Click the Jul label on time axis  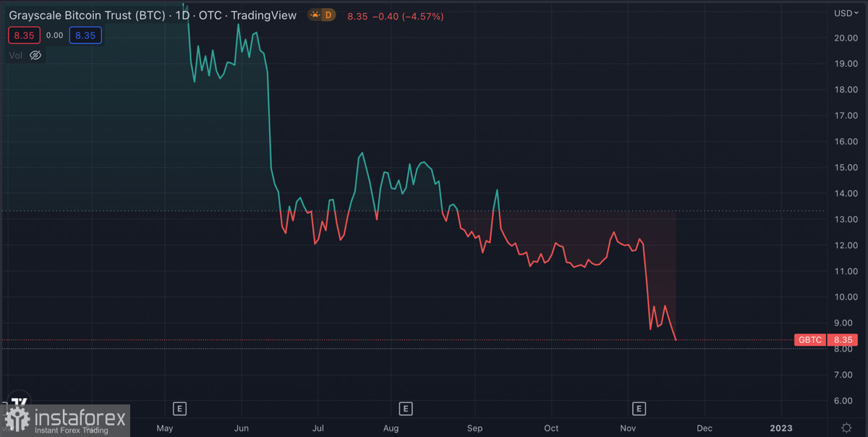[x=318, y=428]
